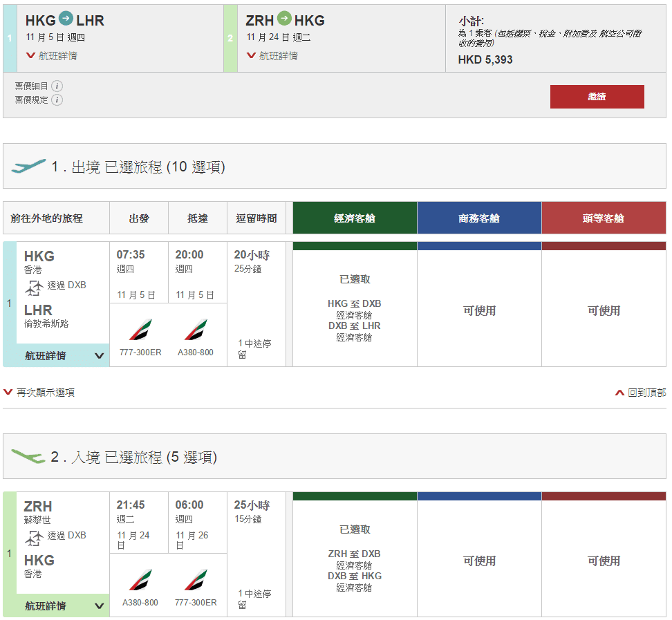The image size is (672, 620).
Task: Select the 頭等客艙 cabin tab header
Action: click(604, 218)
